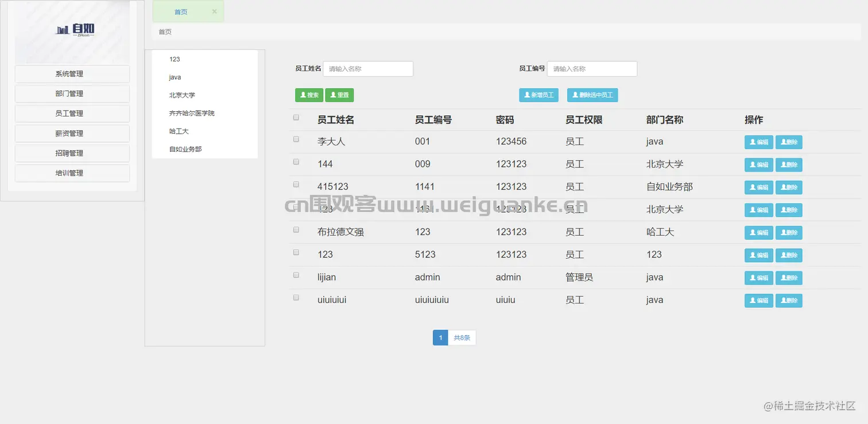This screenshot has width=868, height=424.
Task: Open 薪资管理 menu
Action: click(x=72, y=133)
